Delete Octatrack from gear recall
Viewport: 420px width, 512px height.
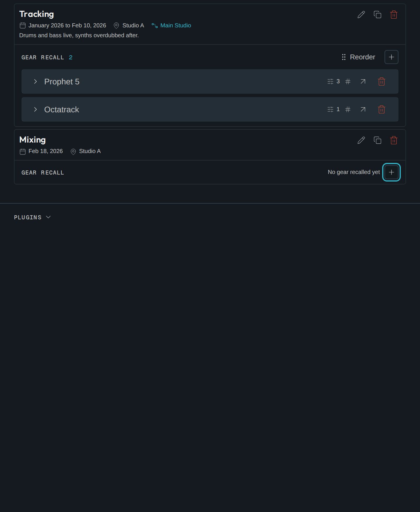click(x=382, y=109)
